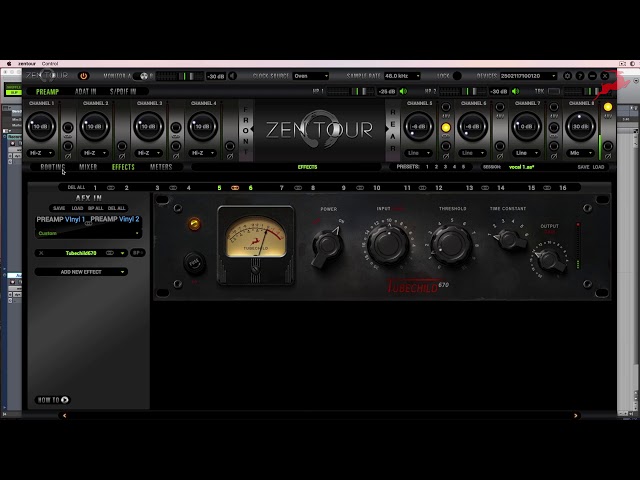Click the FUSE button on the Tubechild unit
Image resolution: width=640 pixels, height=480 pixels.
(194, 263)
